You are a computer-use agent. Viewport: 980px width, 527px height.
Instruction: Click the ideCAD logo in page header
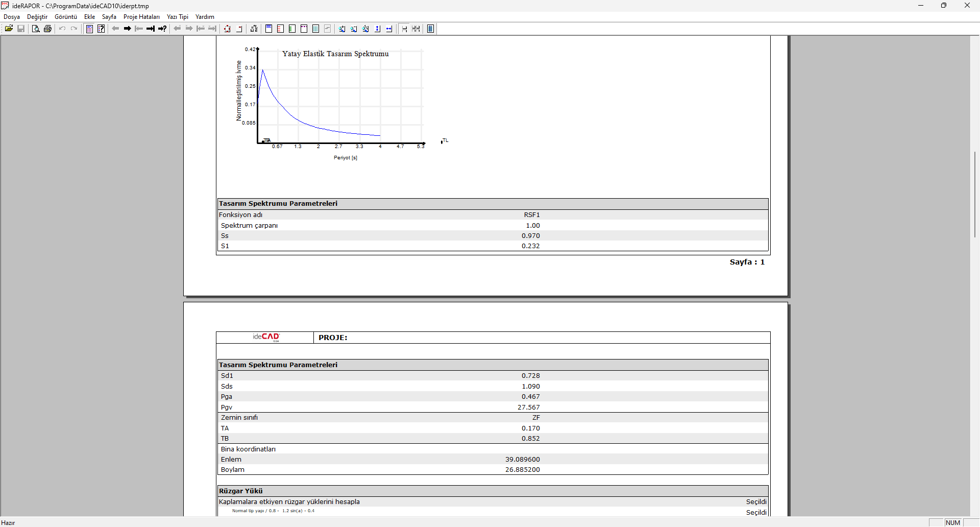click(266, 337)
